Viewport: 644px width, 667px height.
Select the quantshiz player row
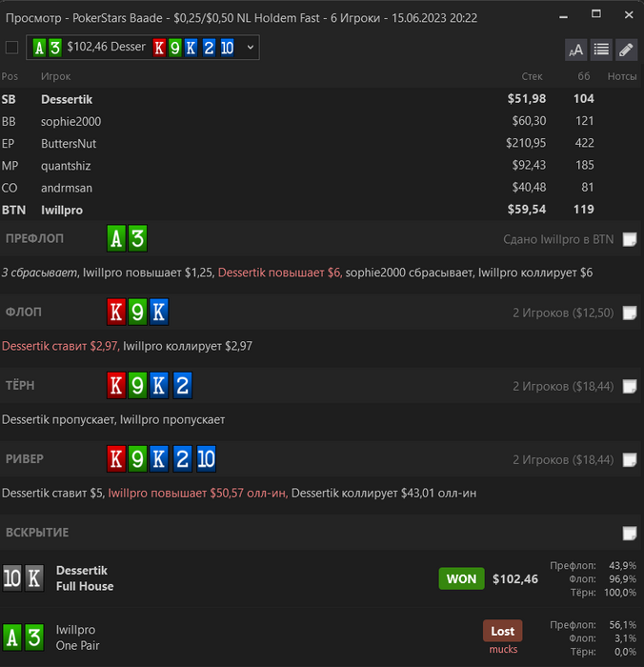pos(322,166)
